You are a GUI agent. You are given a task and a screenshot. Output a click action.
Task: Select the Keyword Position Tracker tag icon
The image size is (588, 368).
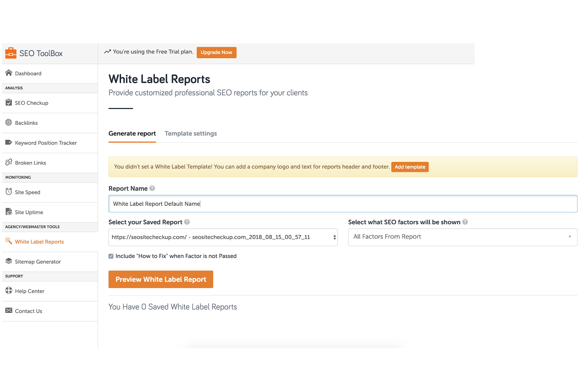pyautogui.click(x=9, y=142)
